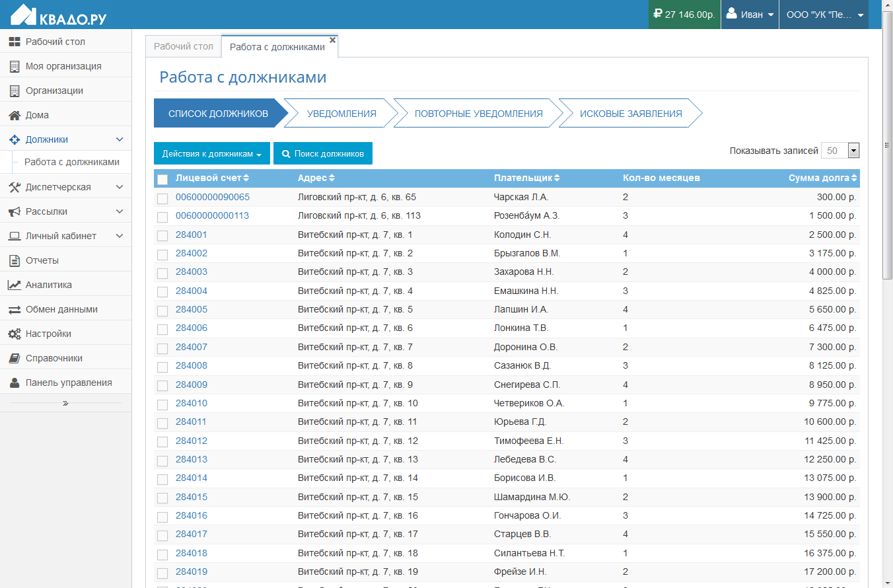This screenshot has height=588, width=893.
Task: Click the Справочники book icon
Action: [14, 358]
